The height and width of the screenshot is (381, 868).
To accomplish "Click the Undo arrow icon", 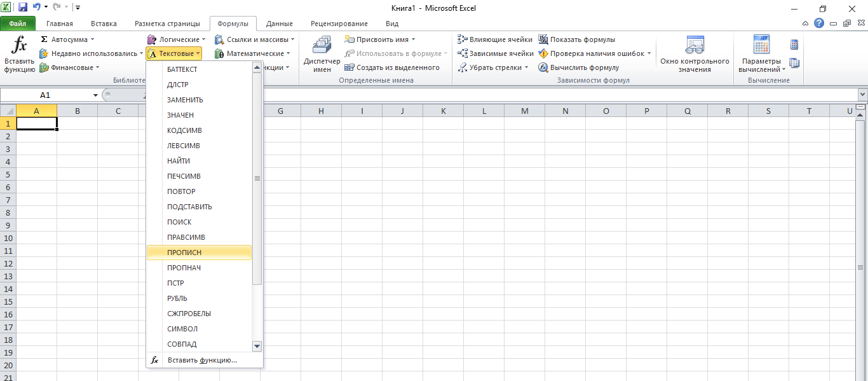I will [x=37, y=8].
